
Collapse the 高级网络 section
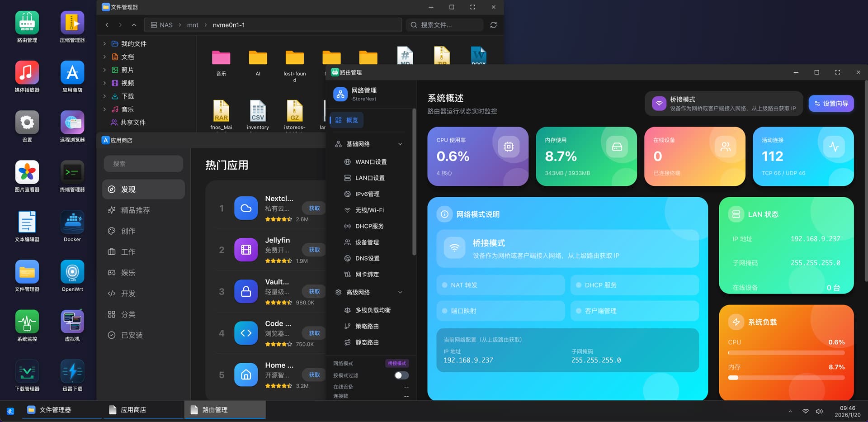400,292
